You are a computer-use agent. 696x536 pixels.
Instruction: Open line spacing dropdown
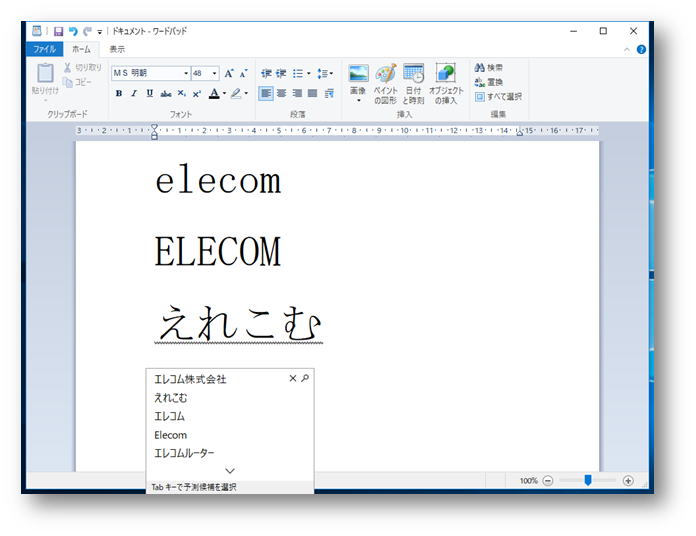[x=325, y=73]
